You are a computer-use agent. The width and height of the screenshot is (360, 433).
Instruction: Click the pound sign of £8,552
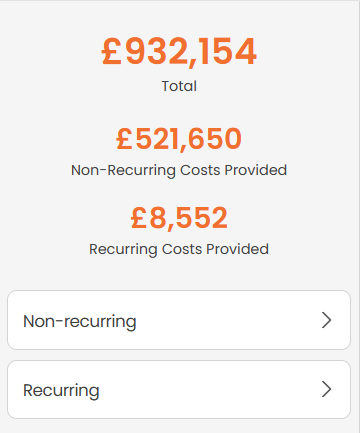click(x=139, y=217)
